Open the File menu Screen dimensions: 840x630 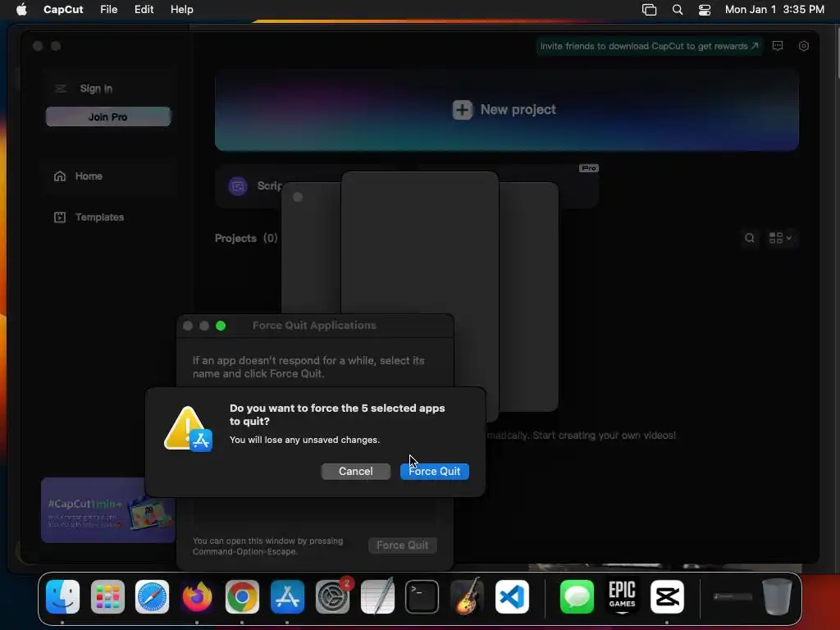point(109,10)
